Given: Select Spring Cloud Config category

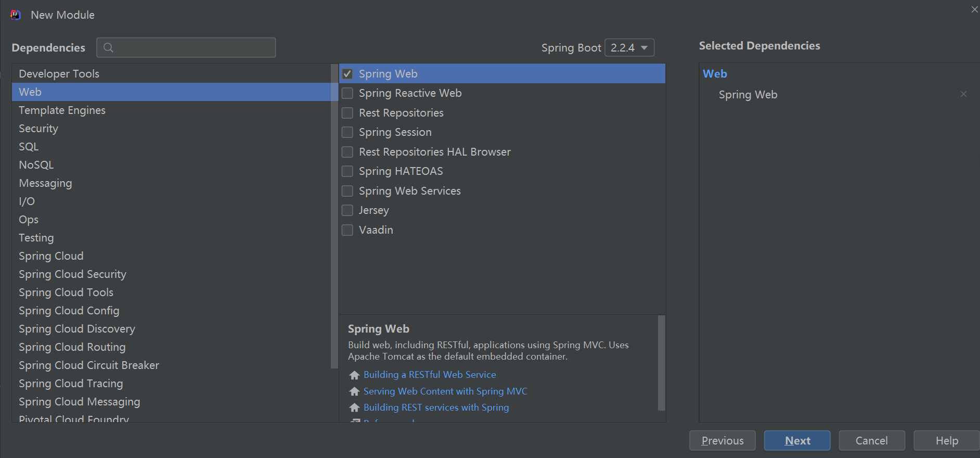Looking at the screenshot, I should point(171,311).
